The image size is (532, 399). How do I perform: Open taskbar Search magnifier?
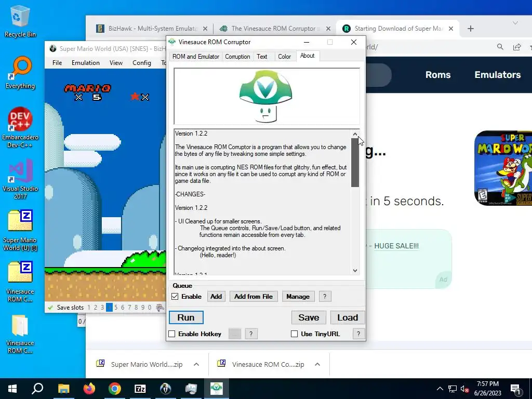[37, 389]
